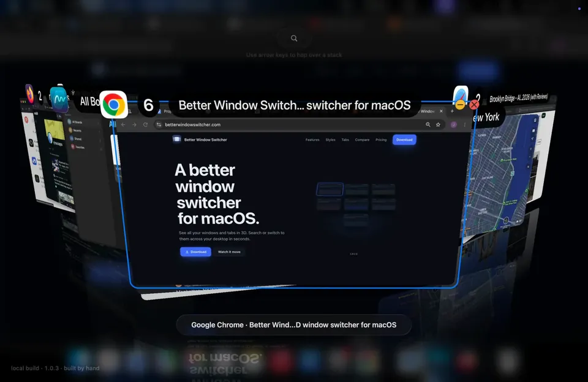Image resolution: width=588 pixels, height=382 pixels.
Task: Click the Download button in the site header
Action: pos(404,140)
